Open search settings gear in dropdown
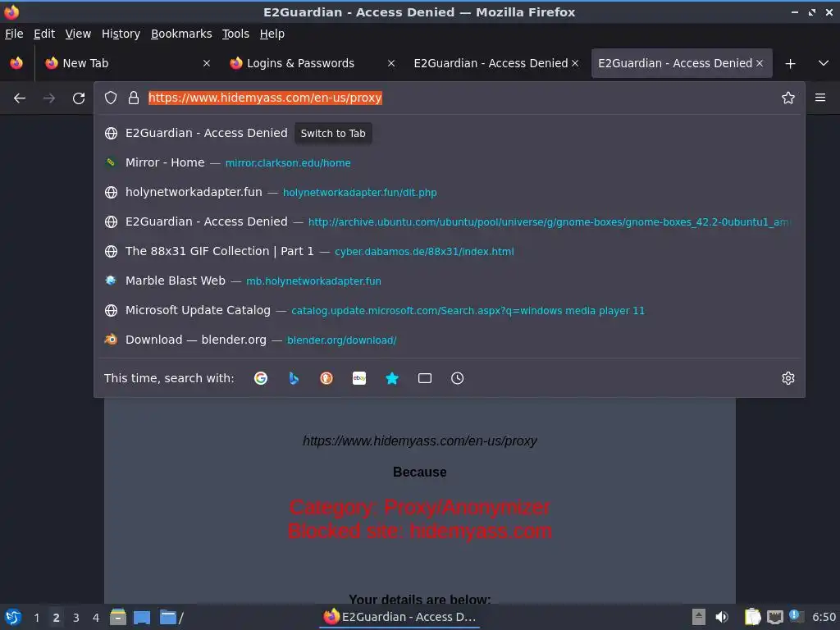Viewport: 840px width, 630px height. tap(787, 378)
